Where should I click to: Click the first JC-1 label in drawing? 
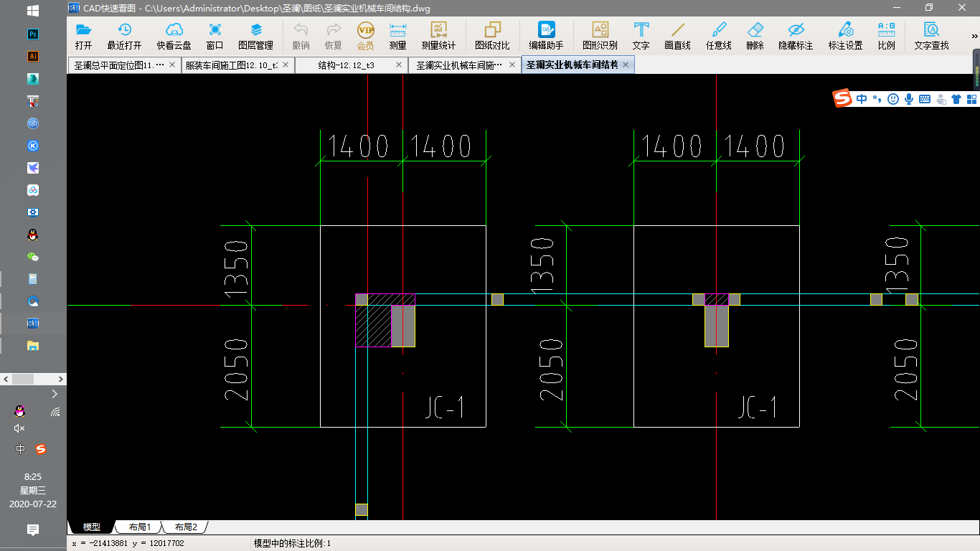coord(444,407)
